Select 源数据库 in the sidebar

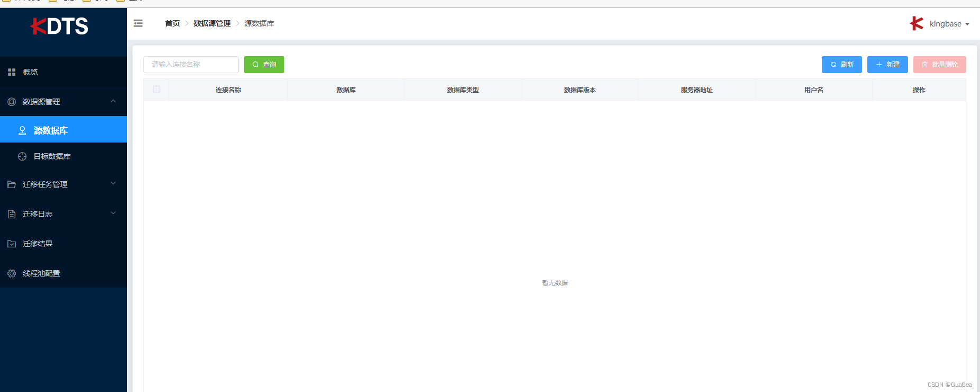pos(63,130)
